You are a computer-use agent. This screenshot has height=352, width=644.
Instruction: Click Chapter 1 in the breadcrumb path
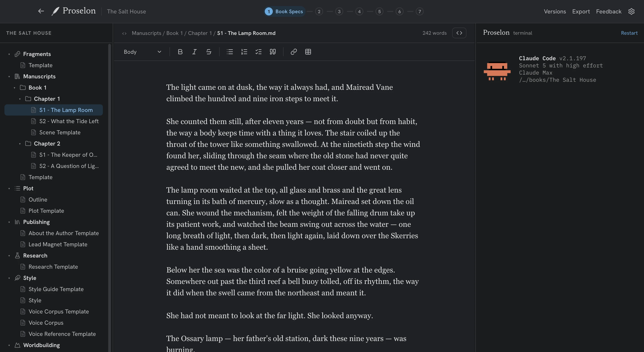point(200,33)
